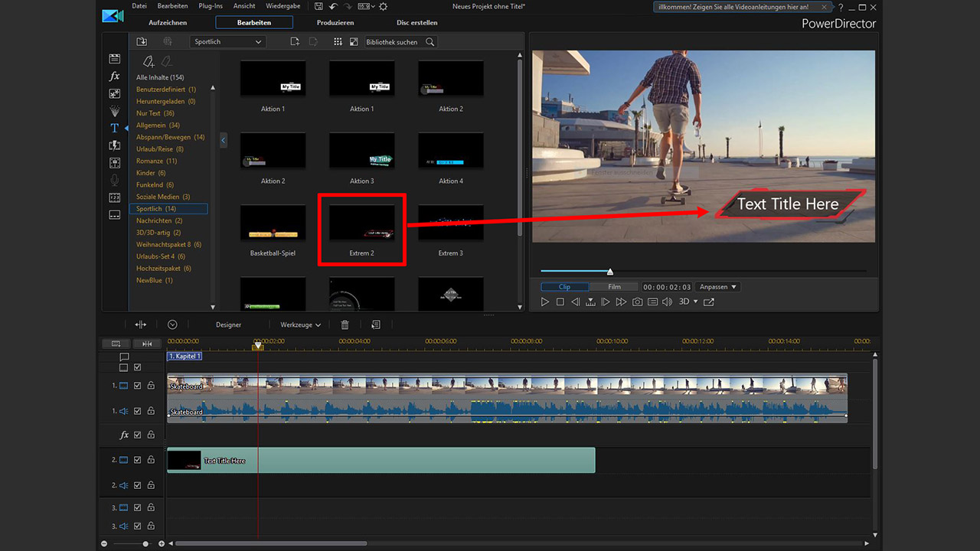Uncheck video track 1 enable checkbox

138,386
